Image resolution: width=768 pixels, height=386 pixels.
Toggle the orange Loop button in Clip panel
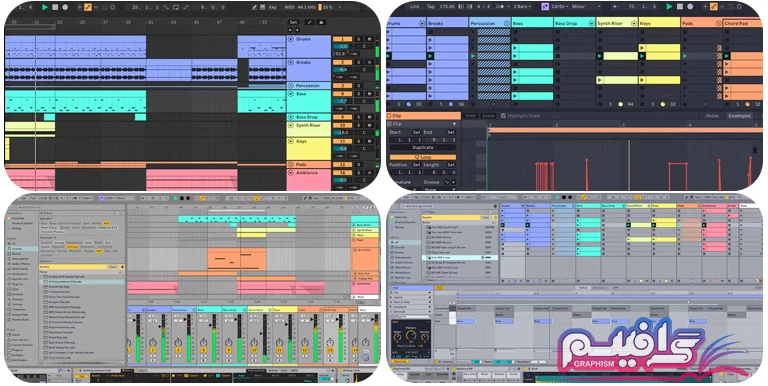pos(423,157)
